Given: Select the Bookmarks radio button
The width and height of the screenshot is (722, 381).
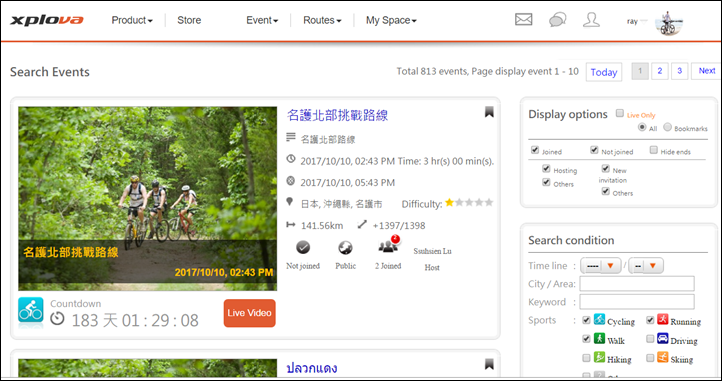Looking at the screenshot, I should (667, 128).
